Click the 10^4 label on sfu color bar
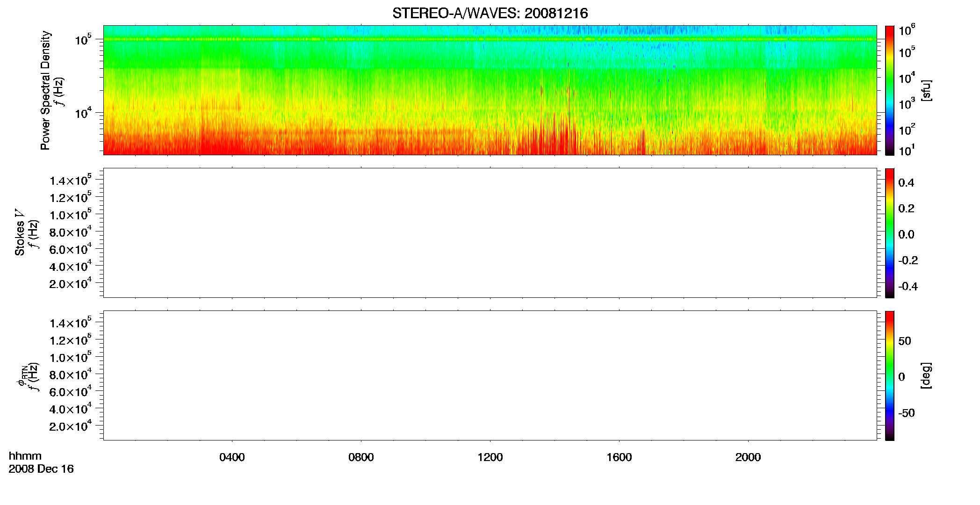The image size is (980, 505). (x=907, y=78)
